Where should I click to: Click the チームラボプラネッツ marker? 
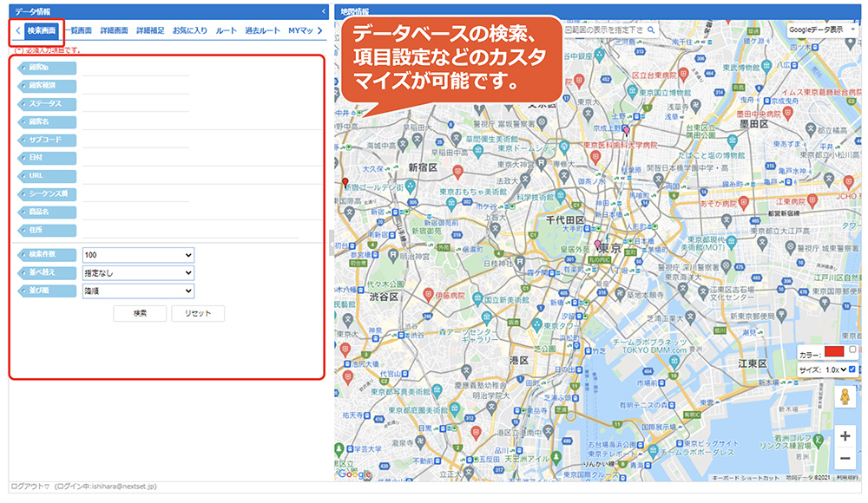click(674, 362)
